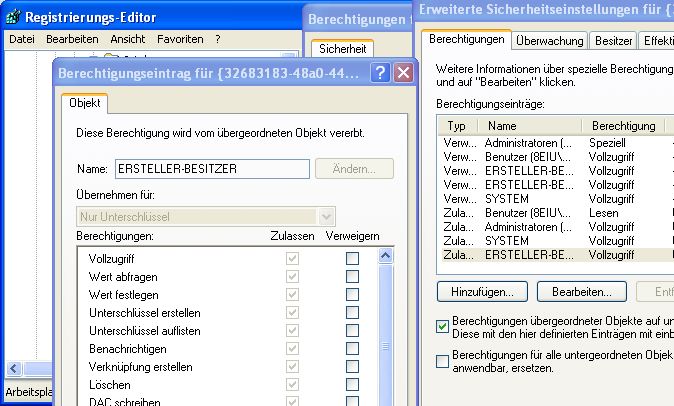Image resolution: width=674 pixels, height=406 pixels.
Task: Open the Datei menu
Action: tap(22, 39)
